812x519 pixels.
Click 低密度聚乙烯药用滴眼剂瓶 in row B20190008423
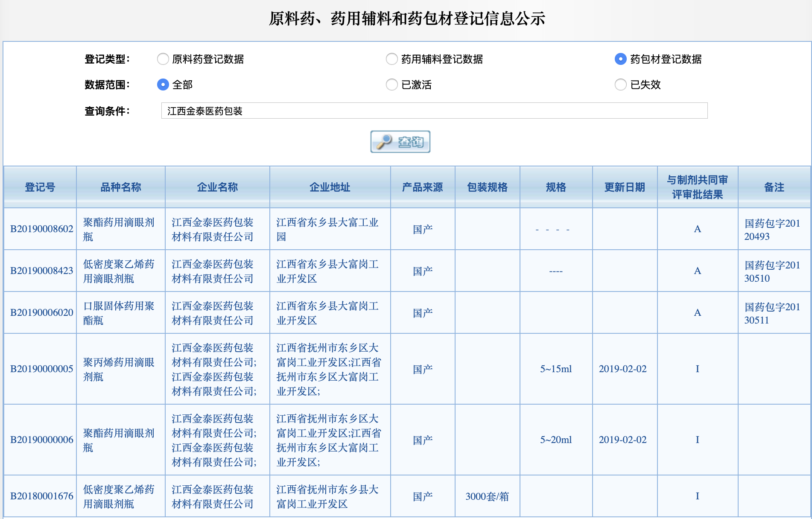119,271
